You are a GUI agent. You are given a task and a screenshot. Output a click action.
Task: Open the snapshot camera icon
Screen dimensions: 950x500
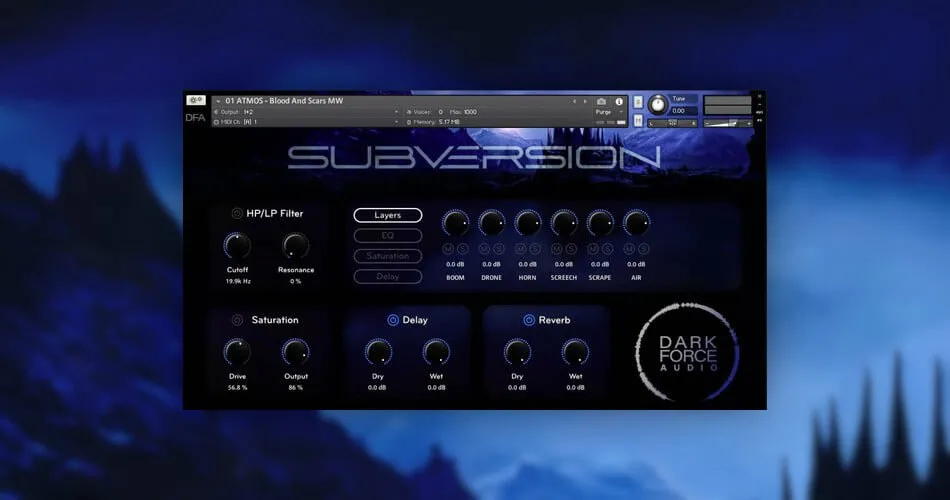coord(601,102)
